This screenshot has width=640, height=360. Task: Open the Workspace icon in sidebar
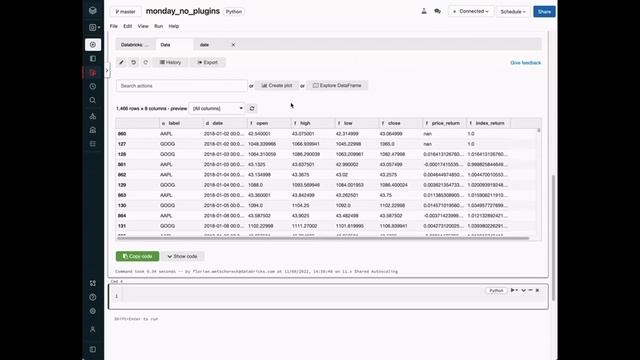coord(93,59)
